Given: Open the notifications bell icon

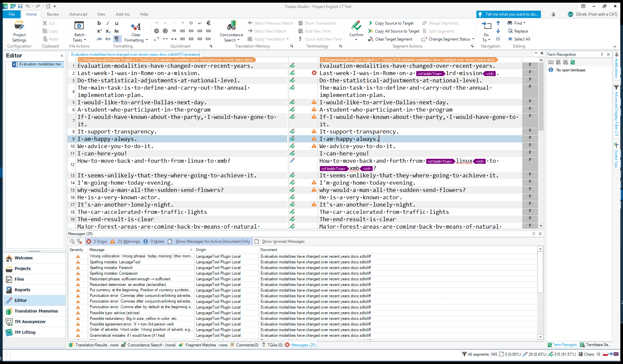Looking at the screenshot, I should tap(553, 14).
